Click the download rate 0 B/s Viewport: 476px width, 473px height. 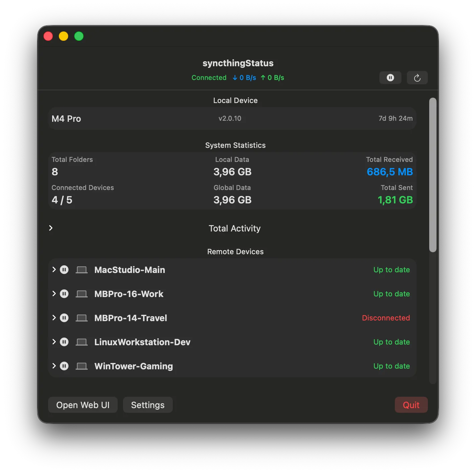click(x=244, y=78)
